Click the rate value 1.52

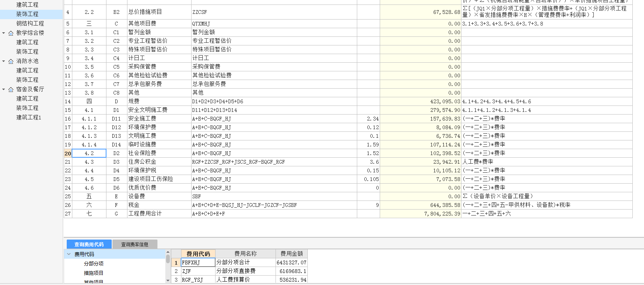368,153
